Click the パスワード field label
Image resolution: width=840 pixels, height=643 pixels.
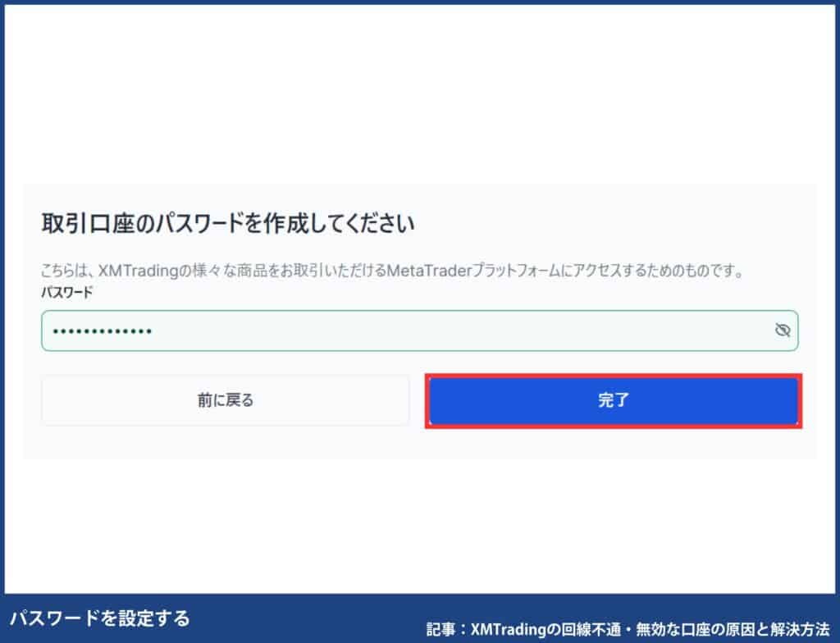click(x=67, y=293)
